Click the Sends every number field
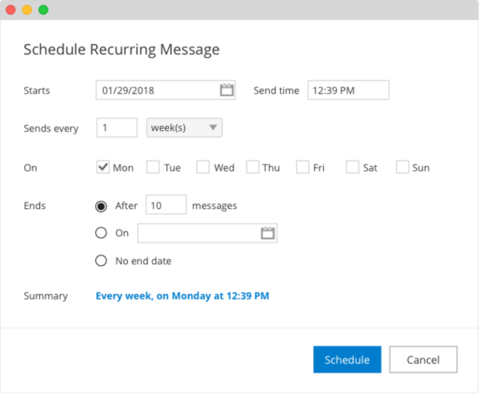Image resolution: width=480 pixels, height=394 pixels. [x=117, y=128]
